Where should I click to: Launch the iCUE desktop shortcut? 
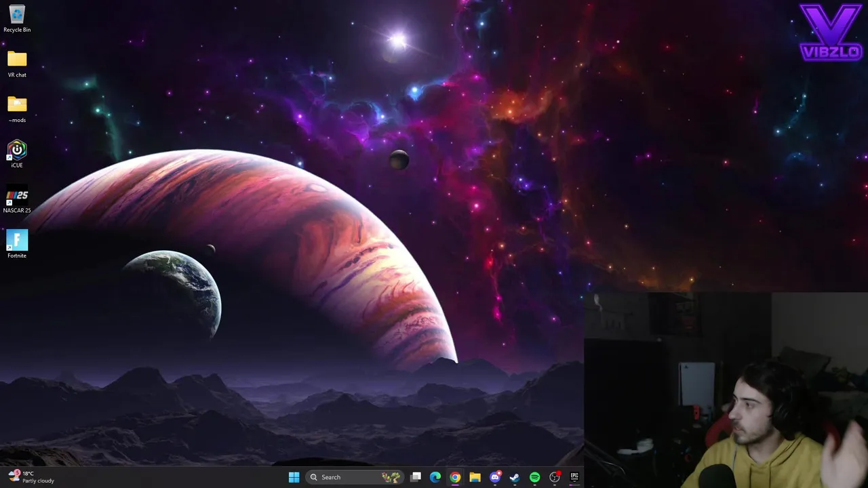point(17,154)
